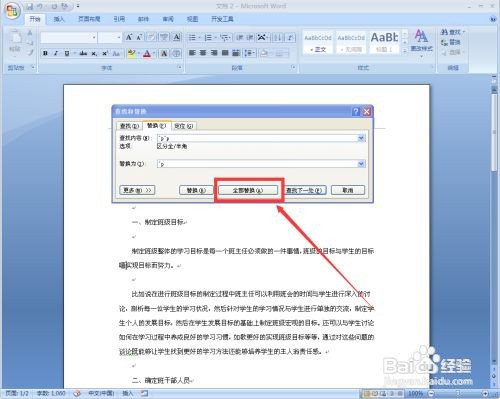Open the Go To (定位) tab in dialog
Screen dimensions: 500x399
184,126
